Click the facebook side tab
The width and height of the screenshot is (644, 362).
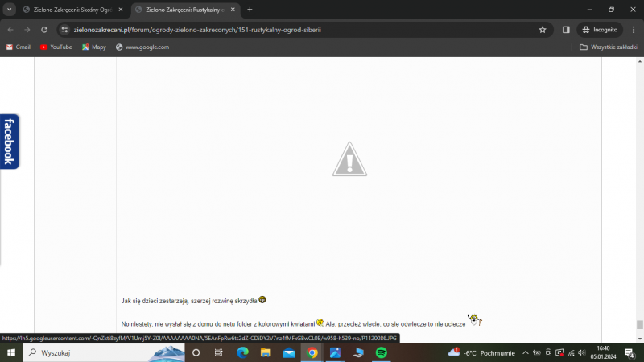(x=9, y=142)
